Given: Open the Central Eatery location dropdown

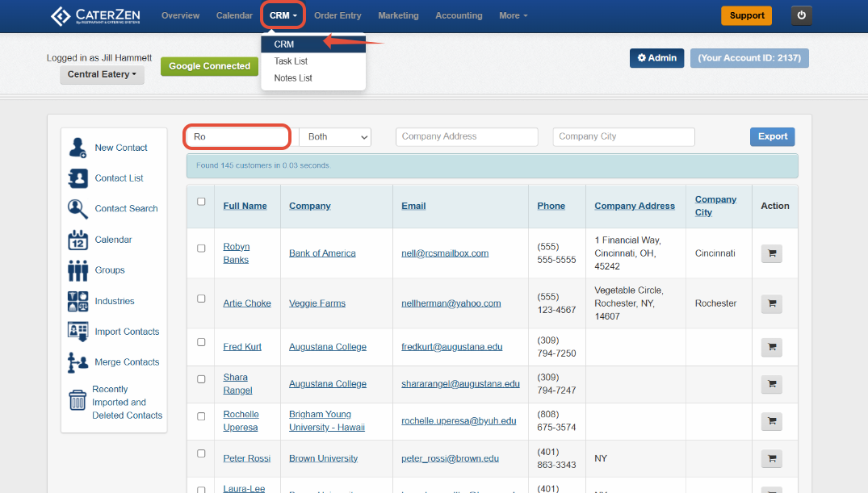Looking at the screenshot, I should (102, 74).
